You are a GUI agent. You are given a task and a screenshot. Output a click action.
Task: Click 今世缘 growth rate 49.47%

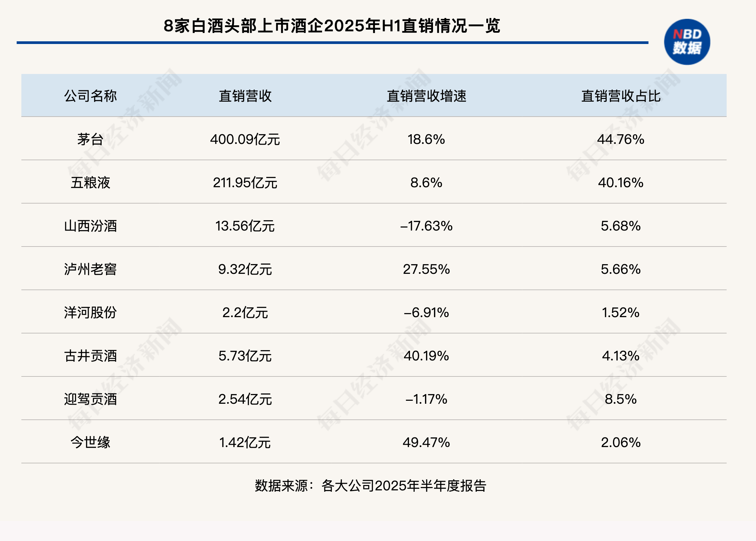[426, 442]
